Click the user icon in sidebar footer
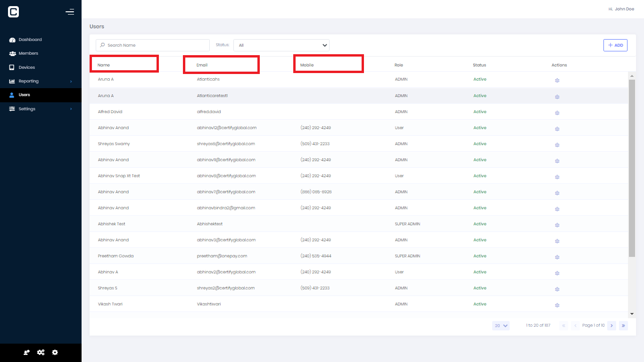The image size is (644, 362). (27, 353)
